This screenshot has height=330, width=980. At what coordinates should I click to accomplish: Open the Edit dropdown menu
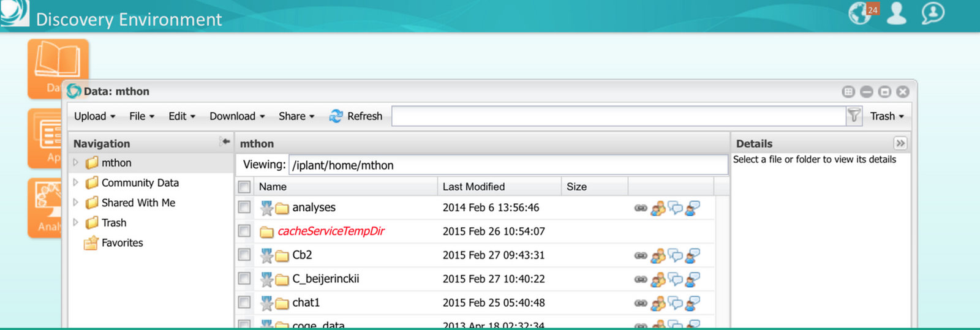click(x=182, y=116)
